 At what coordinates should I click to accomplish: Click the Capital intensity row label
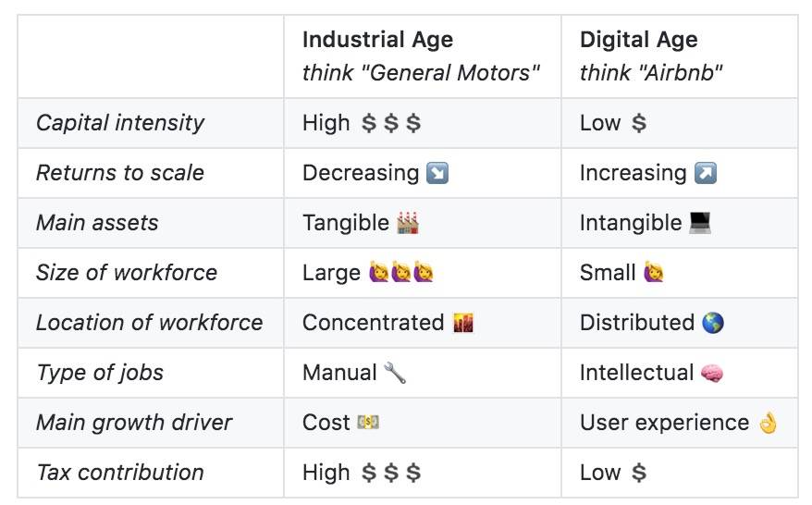pos(120,123)
